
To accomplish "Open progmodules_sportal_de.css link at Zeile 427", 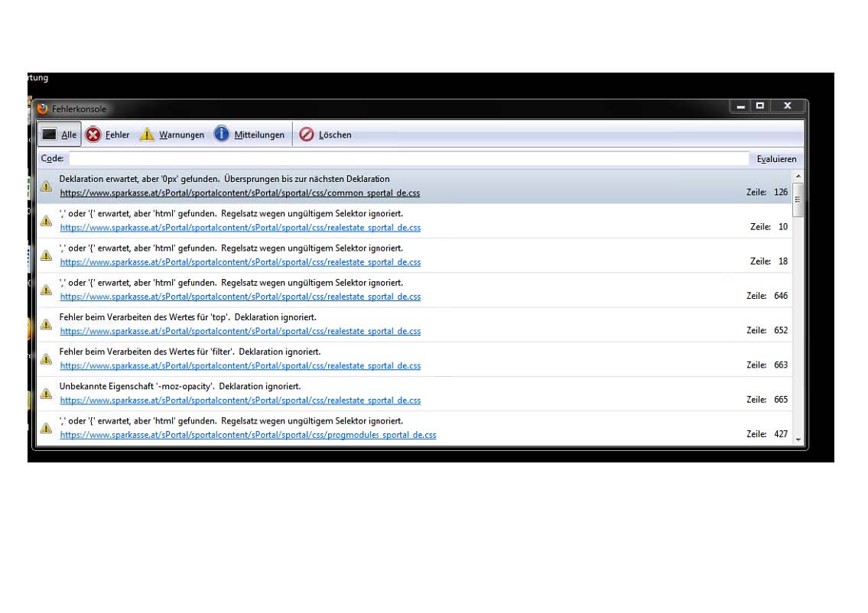I will tap(248, 435).
